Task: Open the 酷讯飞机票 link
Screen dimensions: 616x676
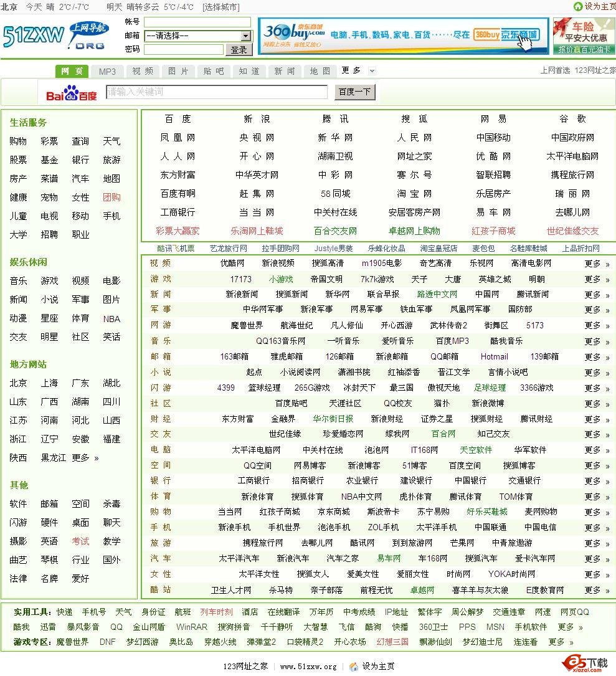Action: [176, 249]
